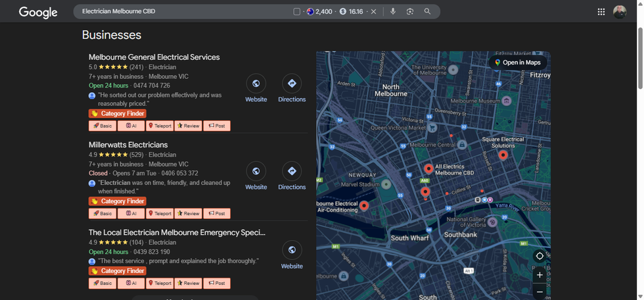Click Square Electrical Solutions map pin
Image resolution: width=644 pixels, height=300 pixels.
tap(503, 155)
